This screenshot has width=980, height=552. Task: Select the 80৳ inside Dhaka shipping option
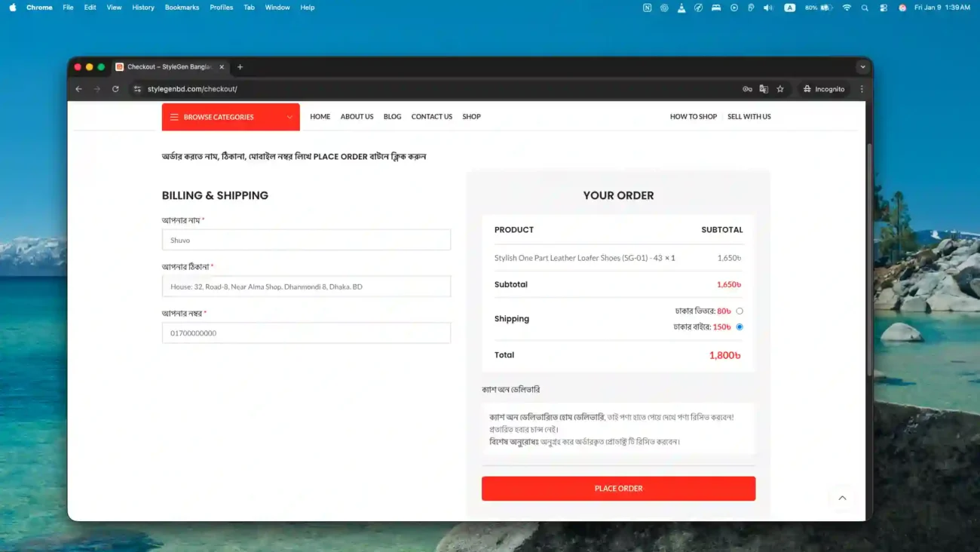(740, 311)
